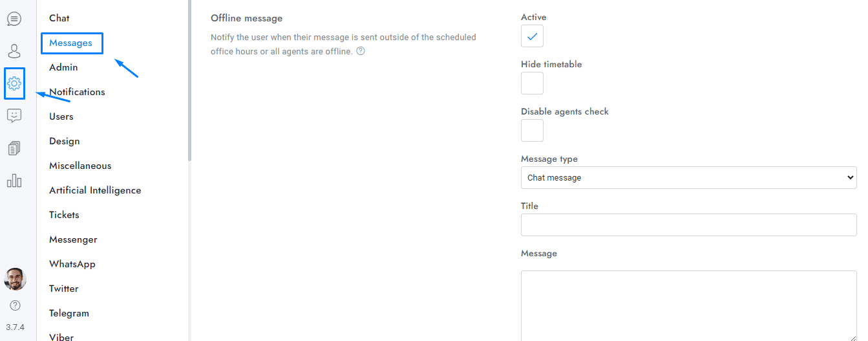
Task: Click the agent profile avatar
Action: (x=15, y=280)
